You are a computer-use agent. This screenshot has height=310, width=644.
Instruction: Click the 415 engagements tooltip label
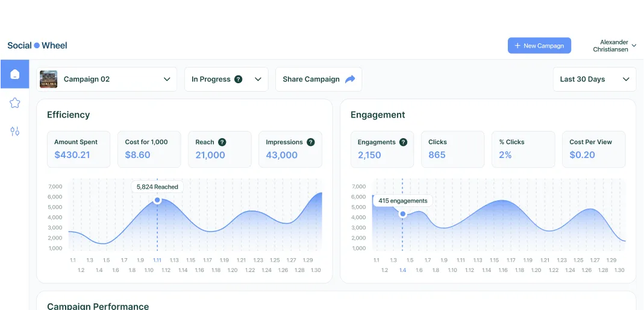402,201
